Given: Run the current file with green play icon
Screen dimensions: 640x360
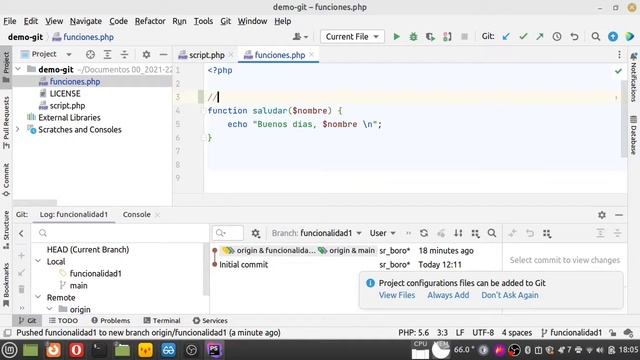Looking at the screenshot, I should point(396,37).
